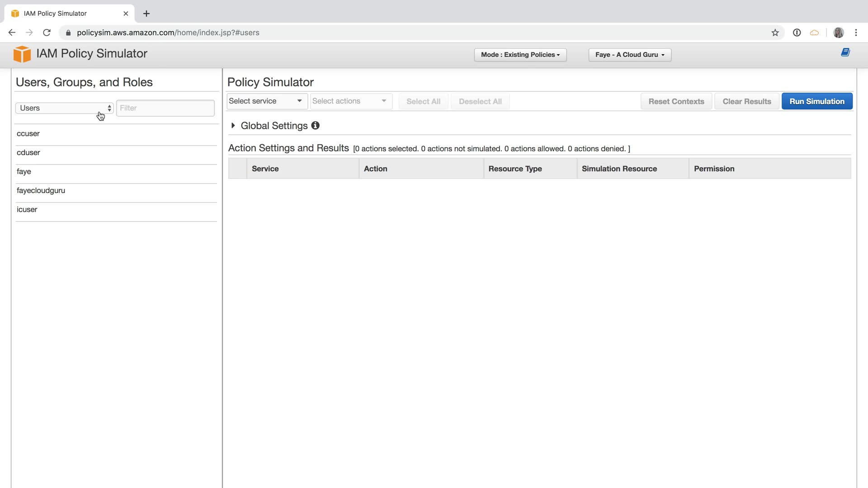This screenshot has height=488, width=868.
Task: Click the Run Simulation button
Action: tap(816, 101)
